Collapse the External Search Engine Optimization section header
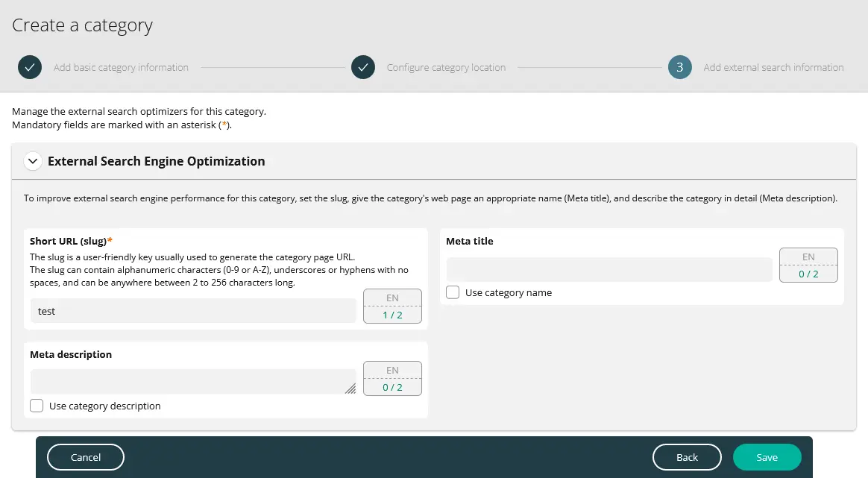The width and height of the screenshot is (868, 478). (156, 161)
